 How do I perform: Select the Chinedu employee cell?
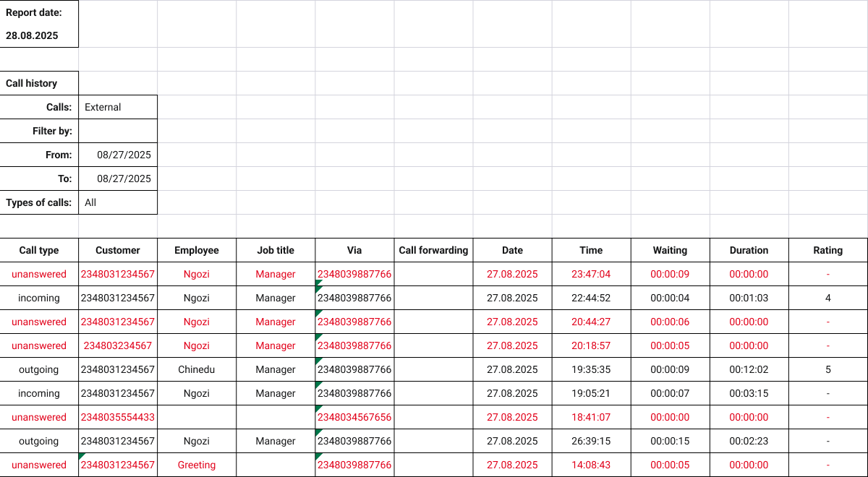197,369
